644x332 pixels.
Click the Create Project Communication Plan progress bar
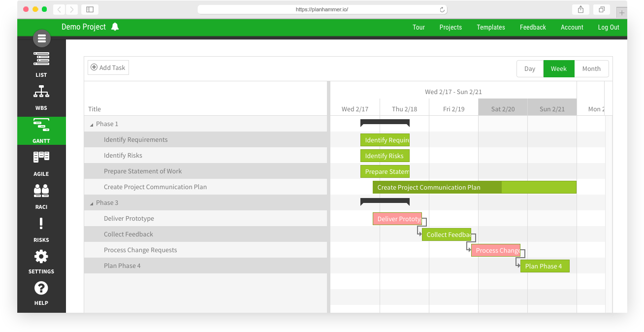pos(475,187)
